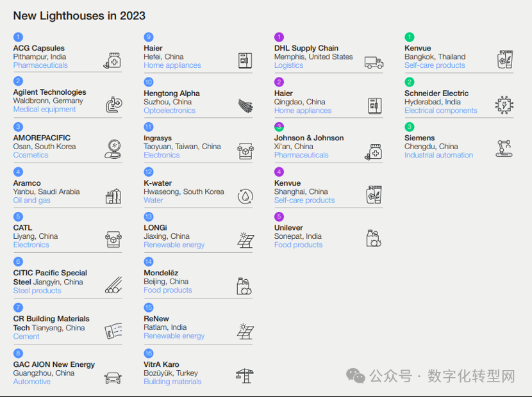Click the Industrial automation link under Siemens
The width and height of the screenshot is (532, 397).
(x=438, y=155)
